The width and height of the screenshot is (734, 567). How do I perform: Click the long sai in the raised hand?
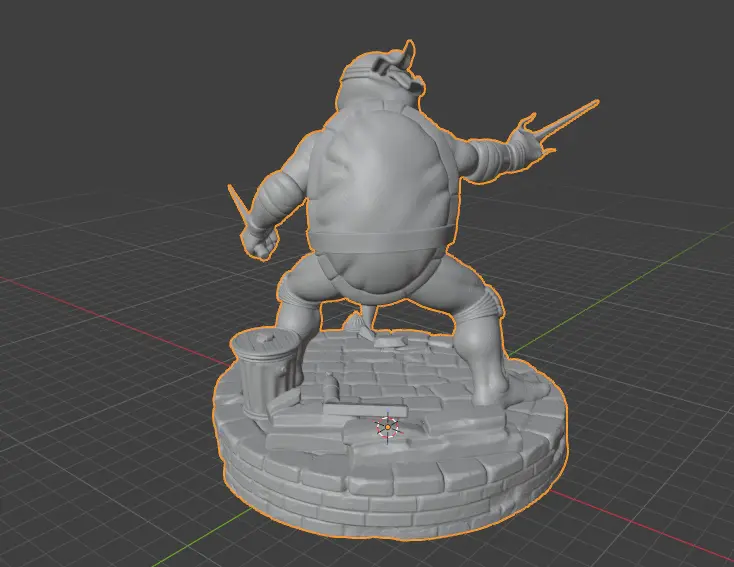(565, 123)
